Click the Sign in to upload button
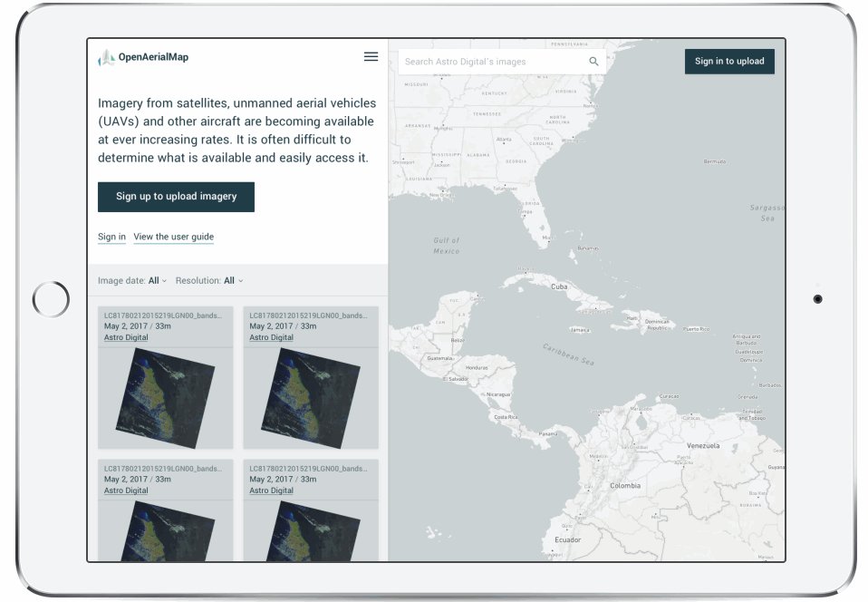 729,61
